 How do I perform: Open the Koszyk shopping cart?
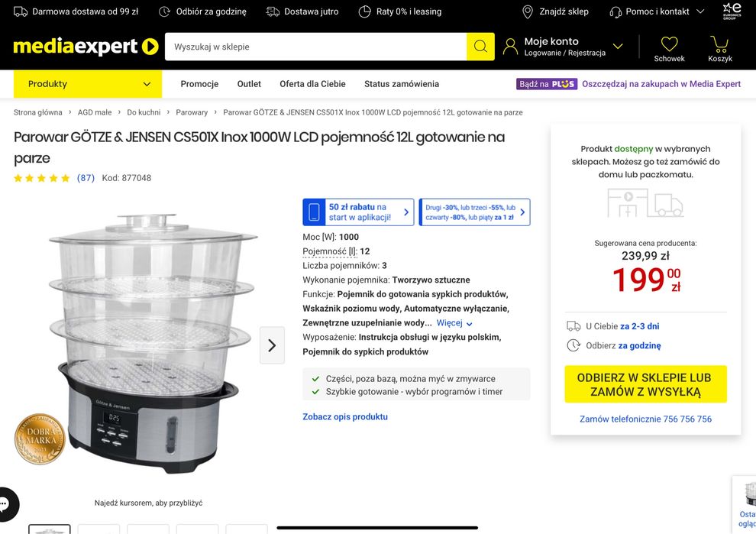click(719, 44)
